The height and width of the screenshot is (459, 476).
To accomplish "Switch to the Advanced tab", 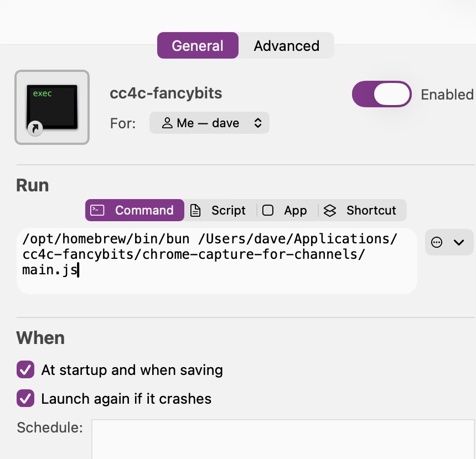I will click(x=286, y=45).
